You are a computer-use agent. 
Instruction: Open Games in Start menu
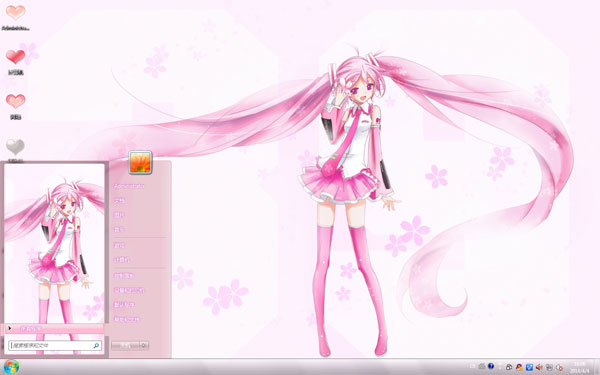point(119,246)
